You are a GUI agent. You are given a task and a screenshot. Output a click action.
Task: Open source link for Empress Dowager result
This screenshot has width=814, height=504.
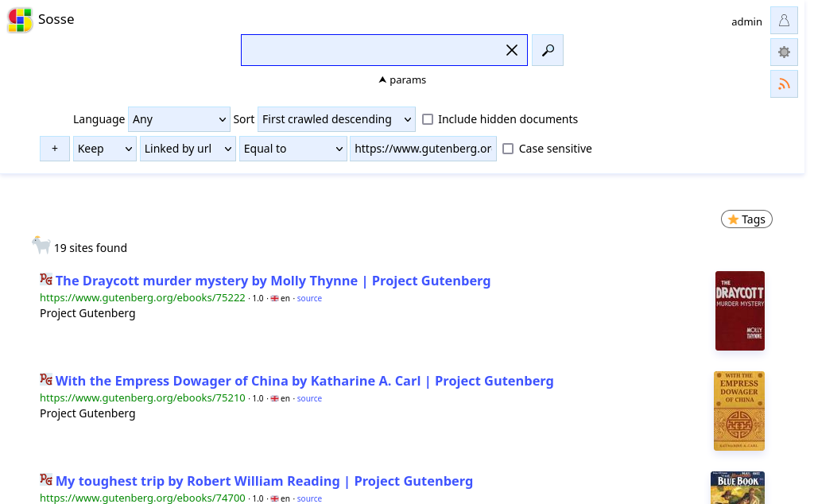[309, 398]
